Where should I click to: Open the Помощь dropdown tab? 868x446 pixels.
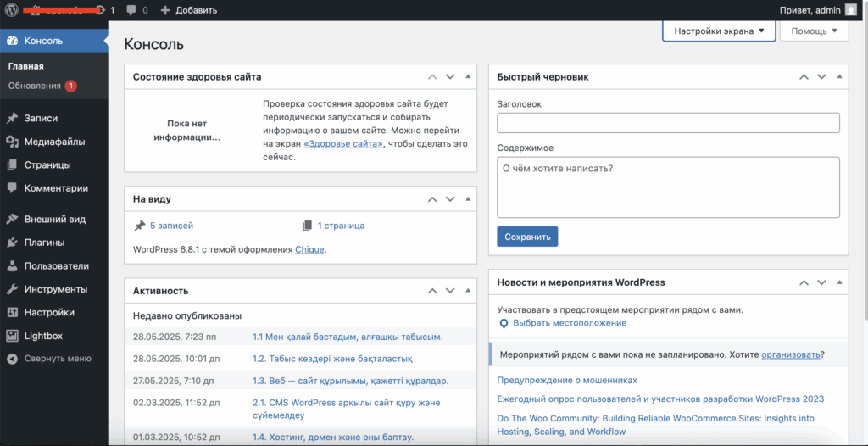point(814,31)
